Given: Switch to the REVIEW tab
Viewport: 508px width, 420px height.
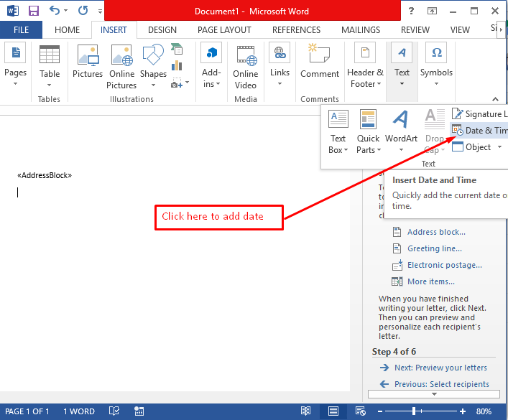Looking at the screenshot, I should pyautogui.click(x=415, y=29).
